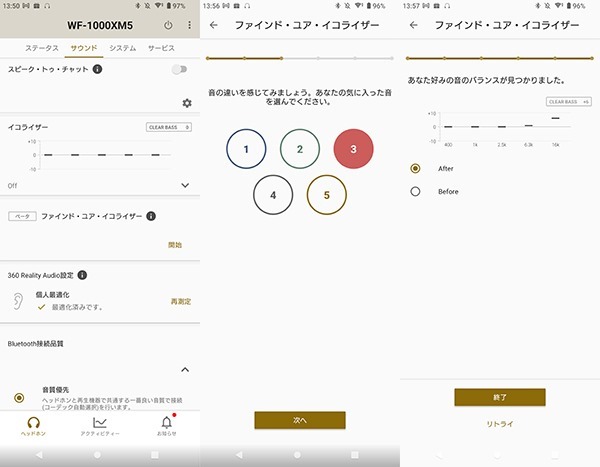600x467 pixels.
Task: Open the Speak-to-Chat settings gear
Action: [x=187, y=103]
